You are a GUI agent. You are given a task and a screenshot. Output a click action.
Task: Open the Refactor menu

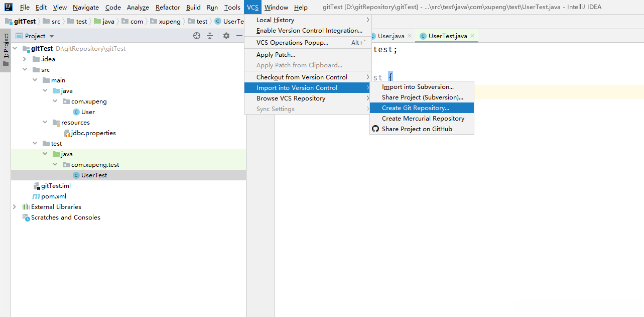click(168, 8)
